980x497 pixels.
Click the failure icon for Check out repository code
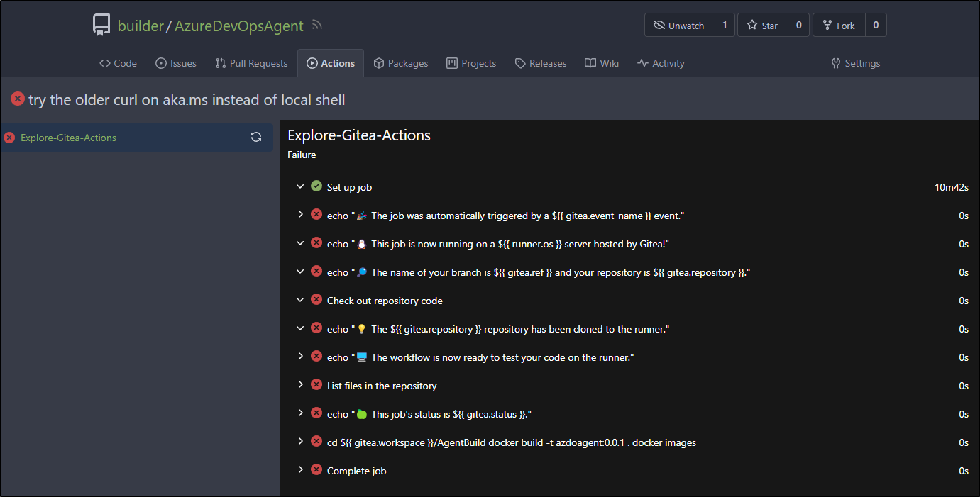pos(316,300)
